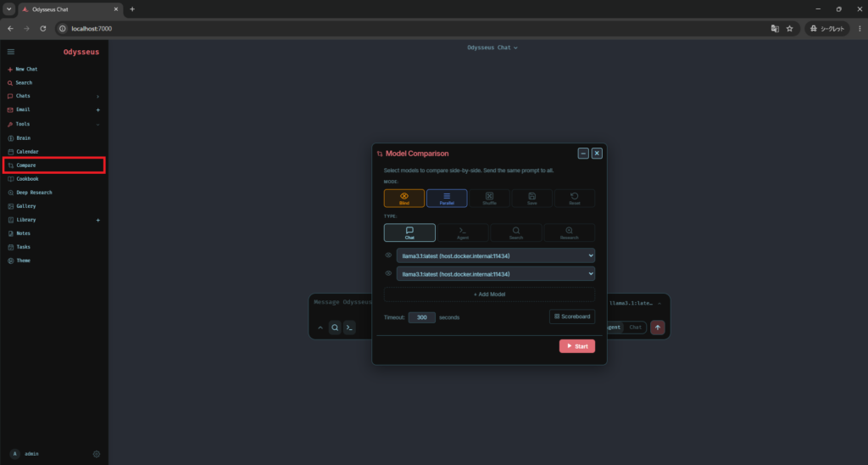This screenshot has height=465, width=868.
Task: Bookmark page with star icon
Action: pyautogui.click(x=790, y=29)
